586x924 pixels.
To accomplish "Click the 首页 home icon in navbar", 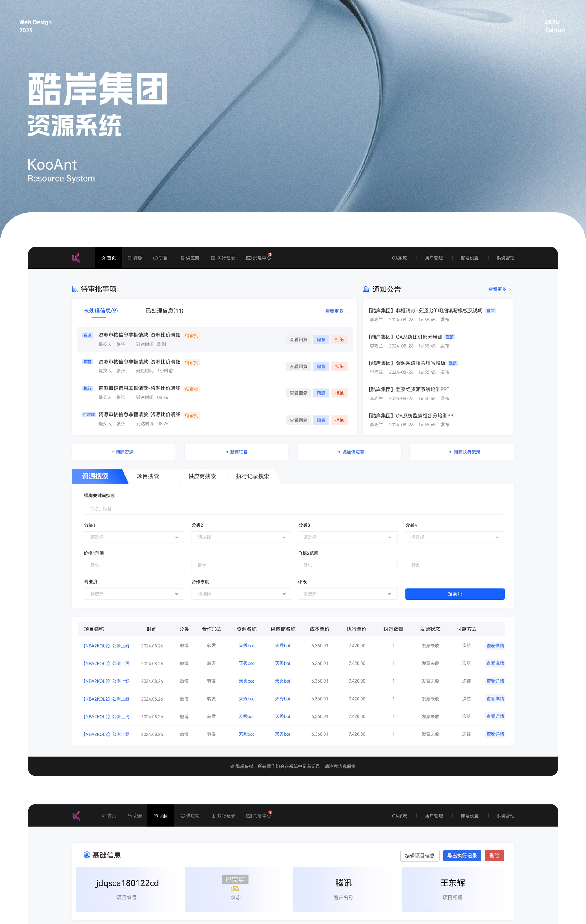I will tap(103, 258).
